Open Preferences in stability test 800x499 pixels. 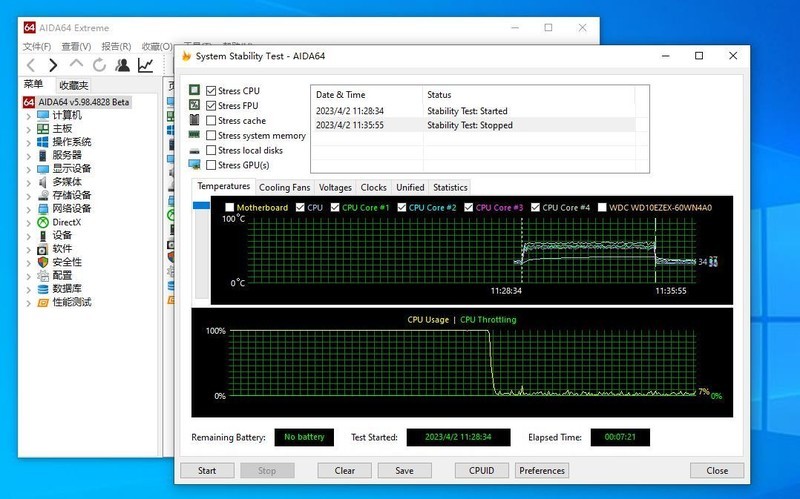tap(542, 470)
